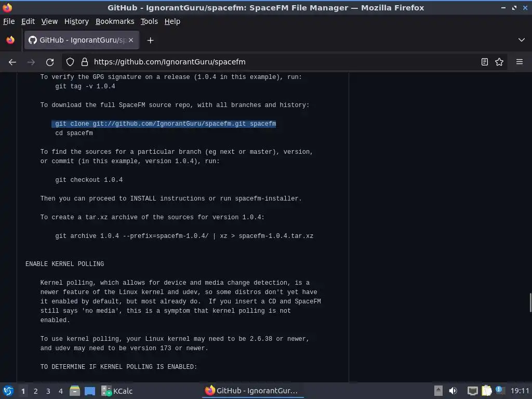This screenshot has width=532, height=399.
Task: Expand the list all tabs chevron
Action: (522, 40)
